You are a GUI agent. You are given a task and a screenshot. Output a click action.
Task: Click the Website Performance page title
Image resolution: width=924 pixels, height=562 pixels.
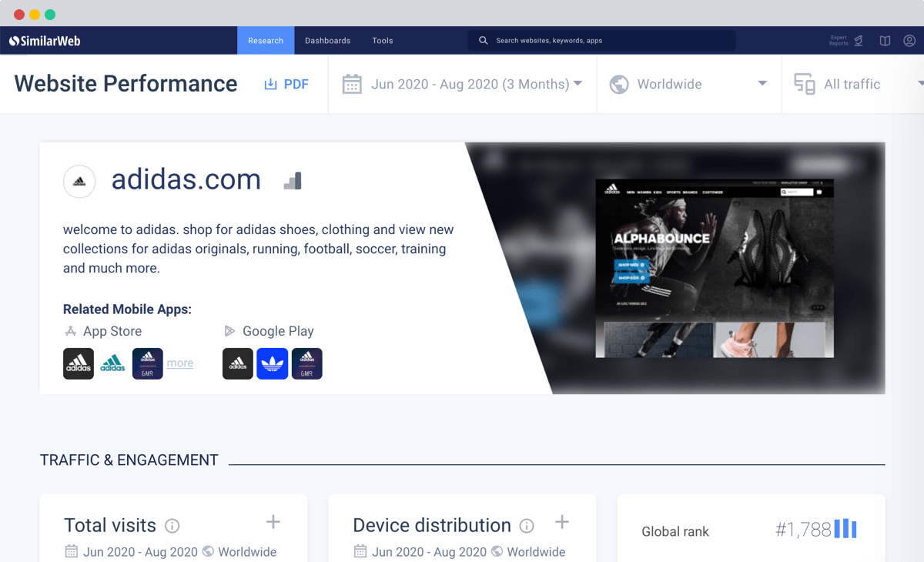pos(126,83)
